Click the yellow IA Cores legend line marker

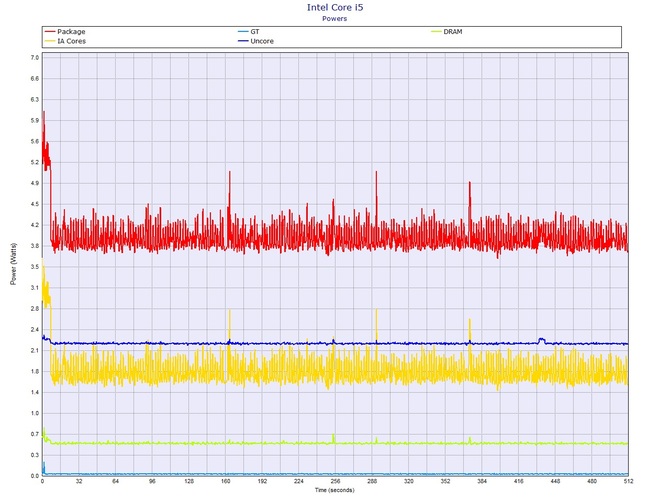[50, 41]
